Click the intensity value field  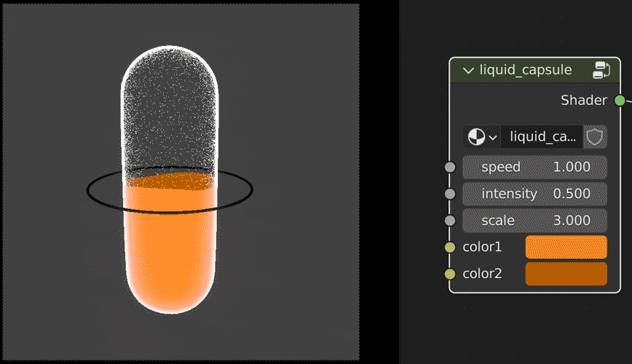(534, 194)
